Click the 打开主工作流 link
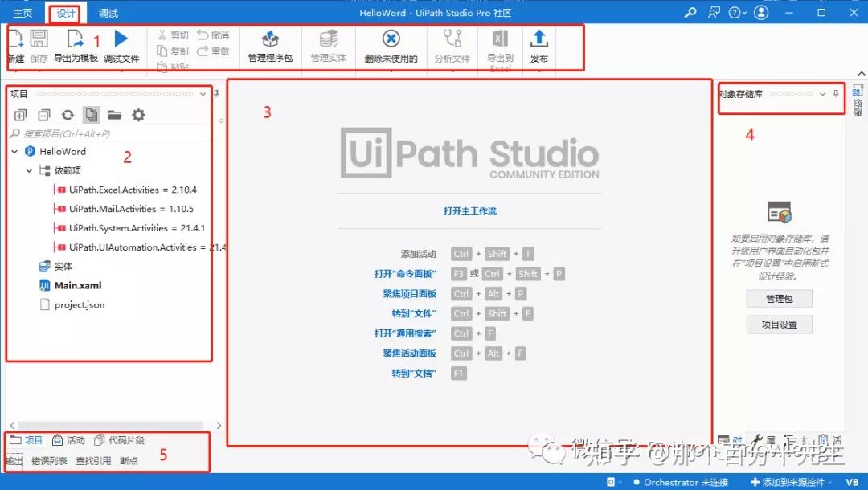 click(469, 210)
